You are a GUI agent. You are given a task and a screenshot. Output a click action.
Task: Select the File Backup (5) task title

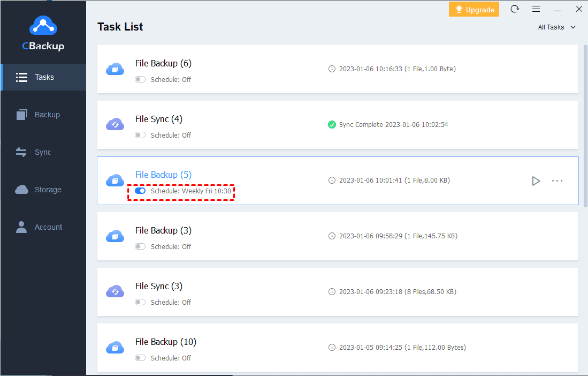coord(163,175)
